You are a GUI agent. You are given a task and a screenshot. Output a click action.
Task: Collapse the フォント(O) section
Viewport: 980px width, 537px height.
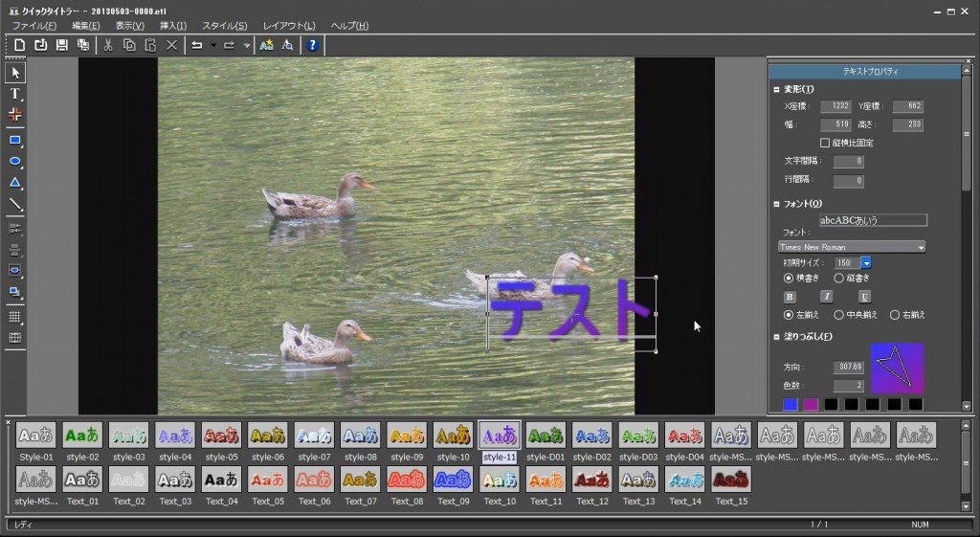[777, 205]
